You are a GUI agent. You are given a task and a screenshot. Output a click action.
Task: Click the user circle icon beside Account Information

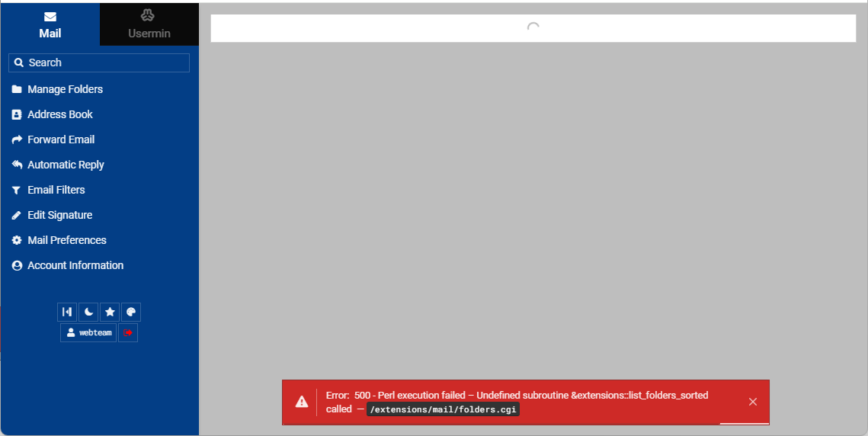17,265
